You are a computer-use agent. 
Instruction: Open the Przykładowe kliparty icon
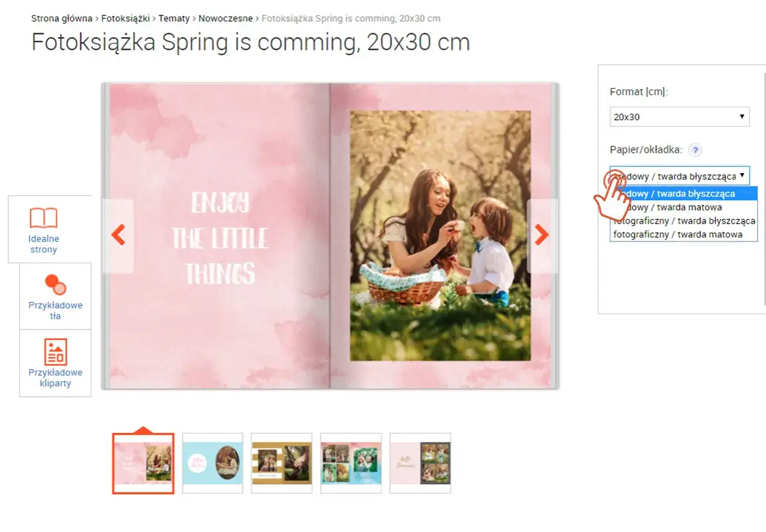tap(56, 352)
